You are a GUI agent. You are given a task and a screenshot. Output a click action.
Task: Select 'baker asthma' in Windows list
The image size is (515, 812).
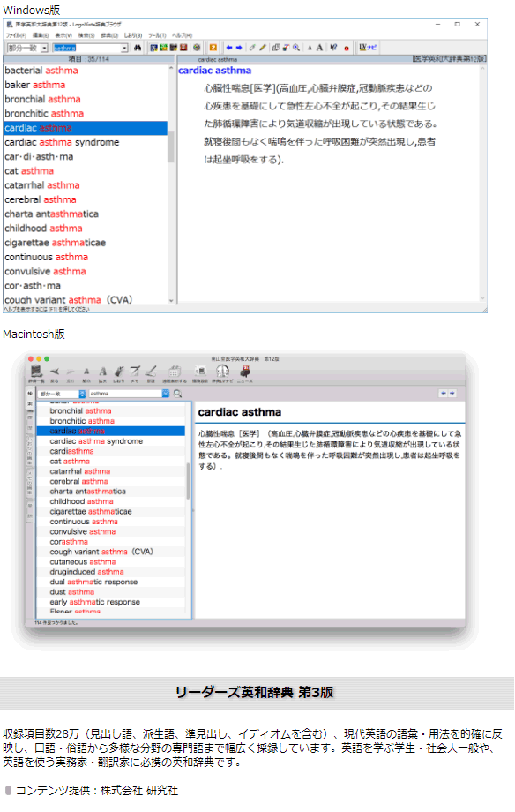(x=35, y=85)
